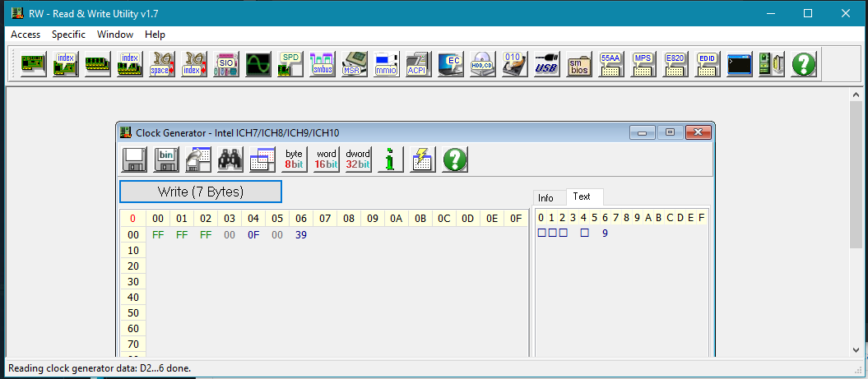Open the IO index icon
The width and height of the screenshot is (868, 379).
194,64
